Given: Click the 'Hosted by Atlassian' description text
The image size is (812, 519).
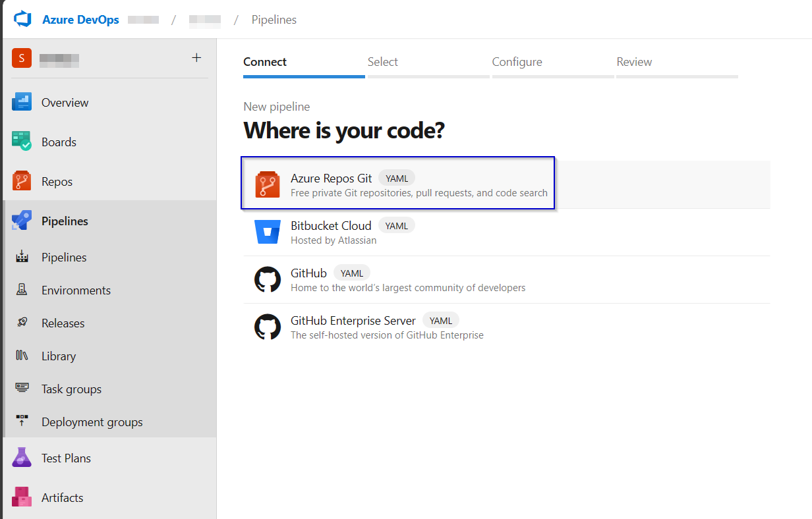Looking at the screenshot, I should 333,240.
